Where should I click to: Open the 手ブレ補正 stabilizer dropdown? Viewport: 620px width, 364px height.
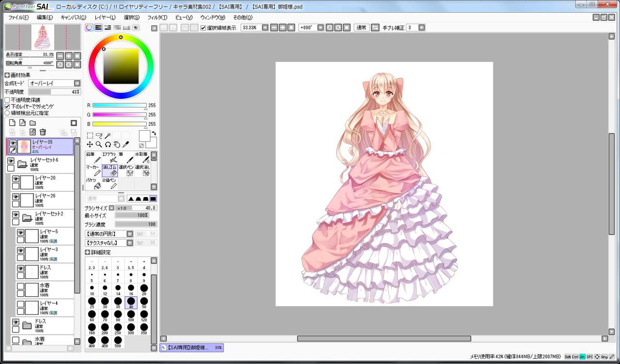pyautogui.click(x=422, y=28)
